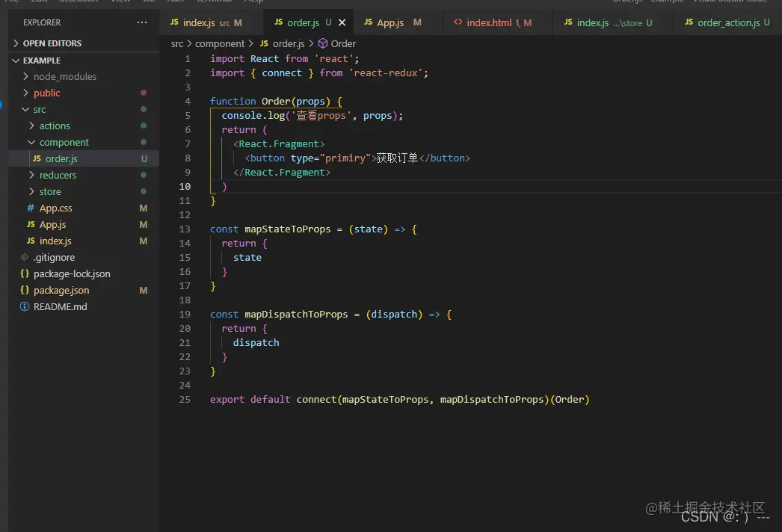Click the JS icon beside index.js in tree
The image size is (782, 532).
31,241
